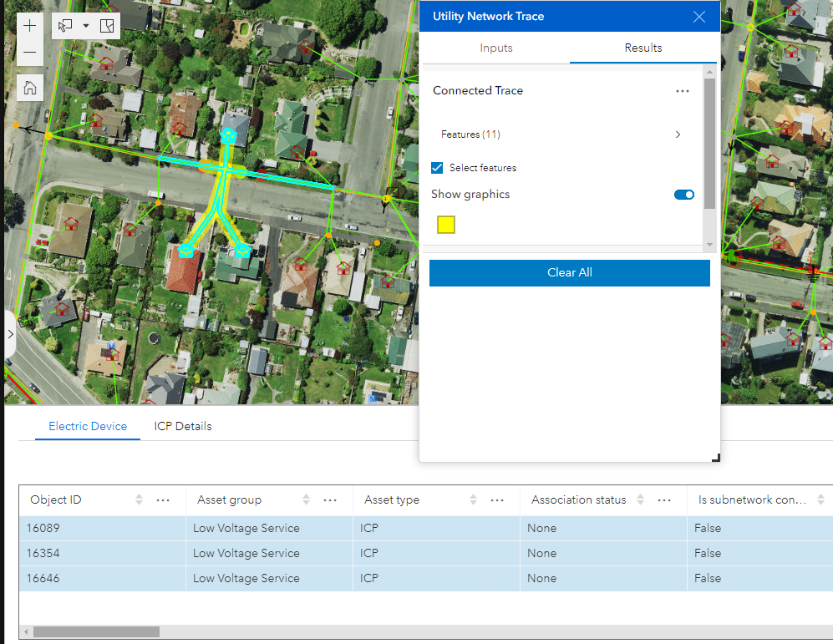Zoom in on the map
The height and width of the screenshot is (644, 833).
(30, 26)
